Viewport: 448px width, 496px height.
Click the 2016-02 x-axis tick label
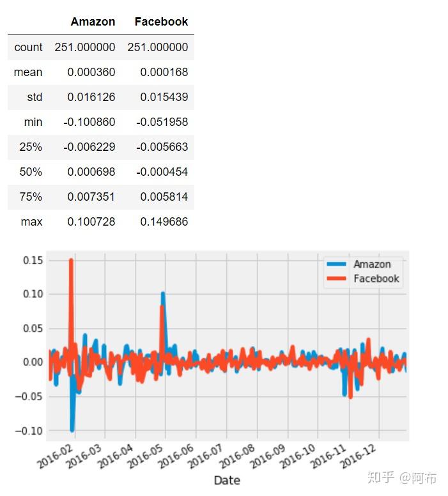pos(56,457)
